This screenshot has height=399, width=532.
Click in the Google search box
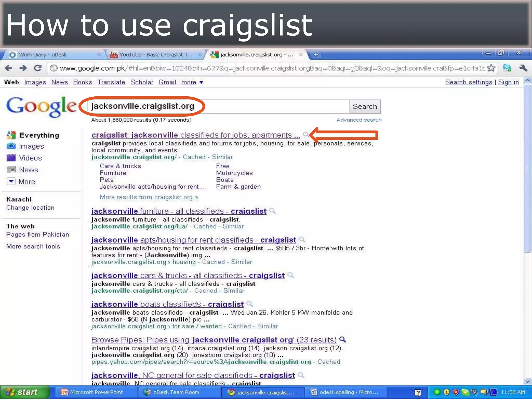pos(218,107)
